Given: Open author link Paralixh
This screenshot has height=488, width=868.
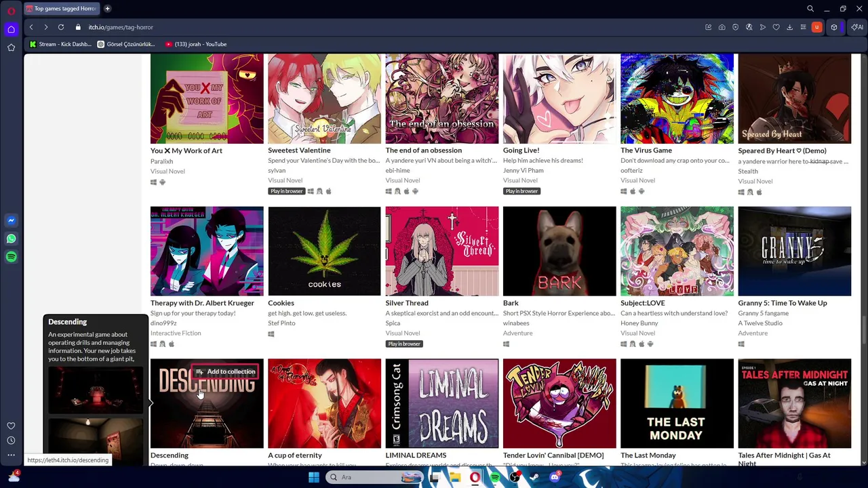Looking at the screenshot, I should (161, 161).
